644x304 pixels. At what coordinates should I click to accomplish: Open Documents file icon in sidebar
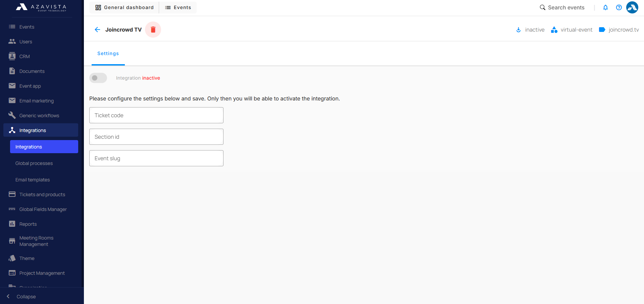pyautogui.click(x=12, y=71)
